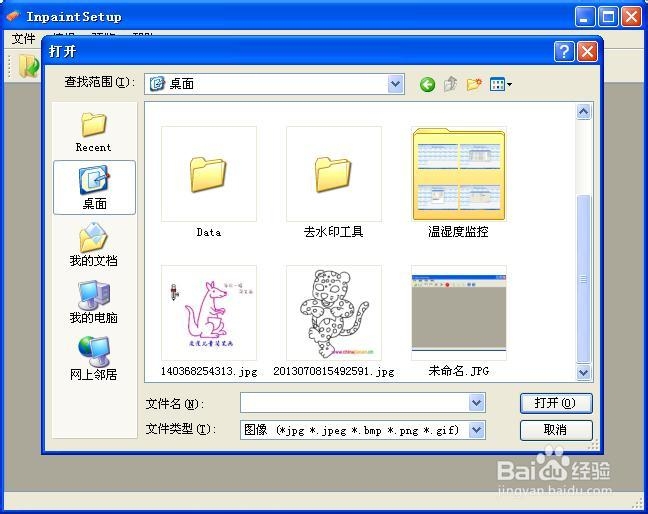Image resolution: width=648 pixels, height=514 pixels.
Task: Minimize the Inpaint Setup window
Action: (584, 17)
